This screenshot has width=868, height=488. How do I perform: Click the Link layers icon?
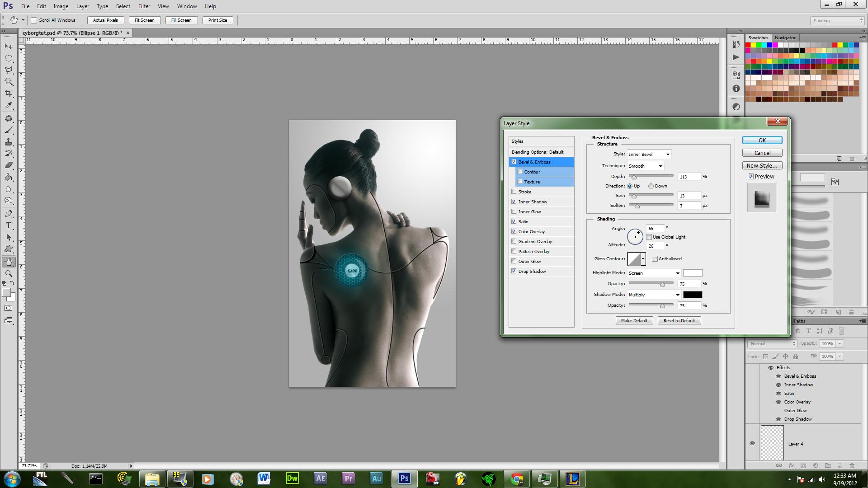[779, 465]
